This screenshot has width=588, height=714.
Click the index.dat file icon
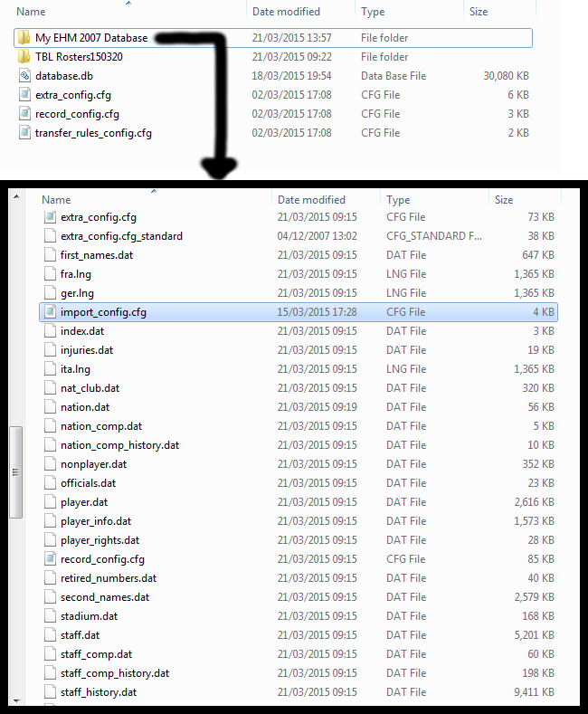50,331
